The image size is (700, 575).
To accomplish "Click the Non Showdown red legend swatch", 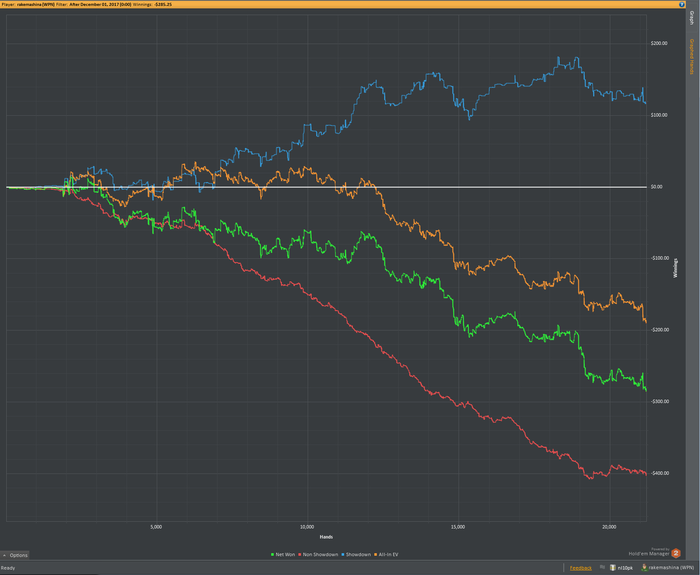I will click(300, 554).
